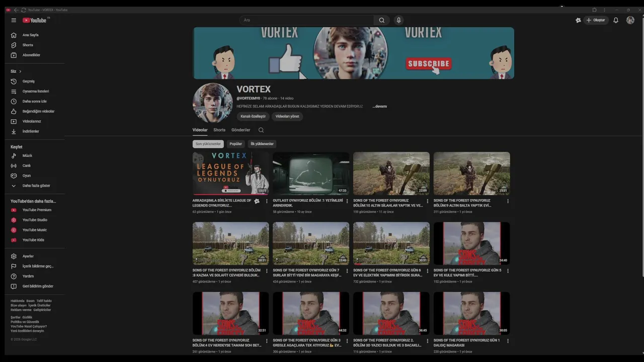Screen dimensions: 644x362
Task: Activate voice search microphone
Action: point(398,20)
